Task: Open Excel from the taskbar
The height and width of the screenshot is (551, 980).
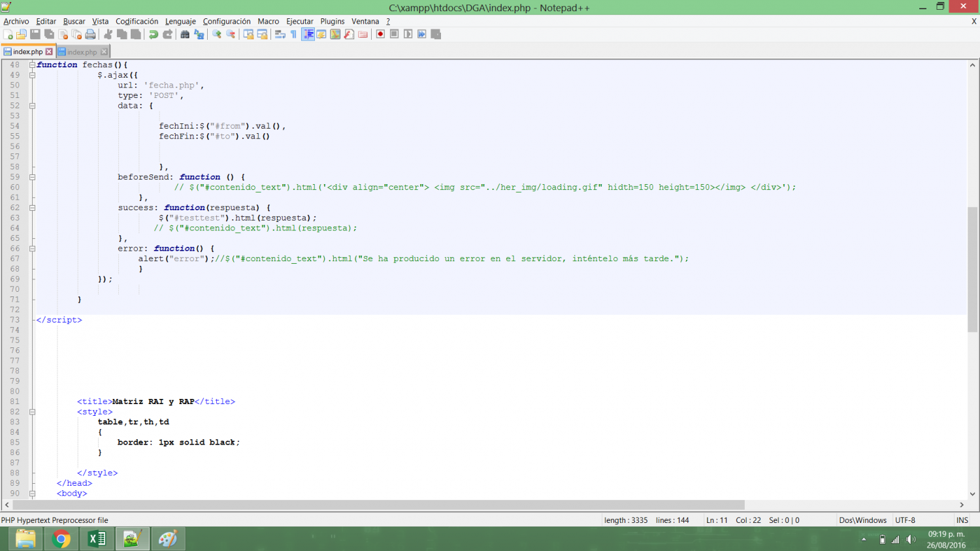Action: tap(97, 539)
